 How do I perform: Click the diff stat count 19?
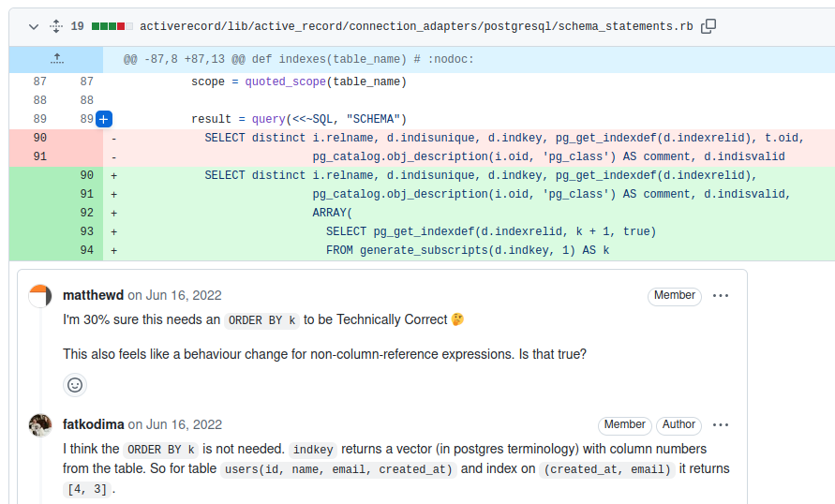click(77, 26)
